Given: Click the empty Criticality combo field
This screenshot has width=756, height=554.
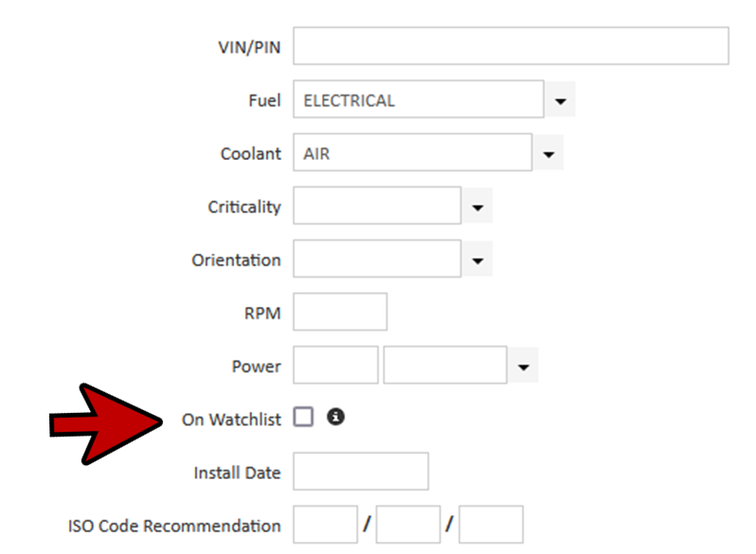Looking at the screenshot, I should (x=377, y=206).
